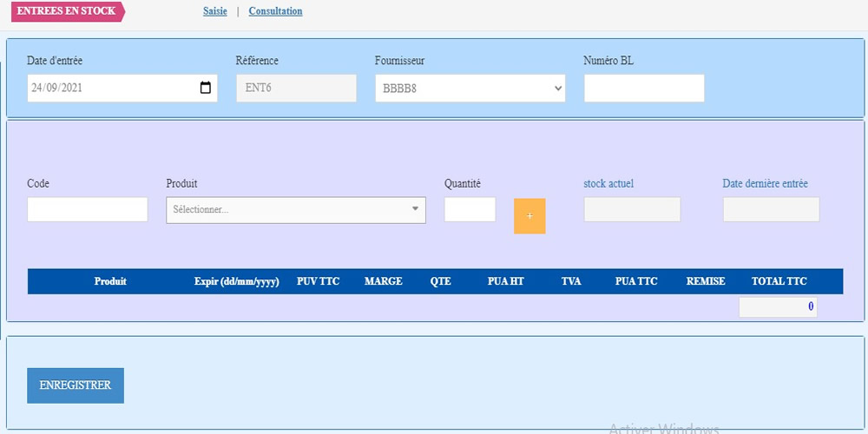The image size is (868, 434).
Task: Click the orange plus button to add product
Action: pos(529,215)
